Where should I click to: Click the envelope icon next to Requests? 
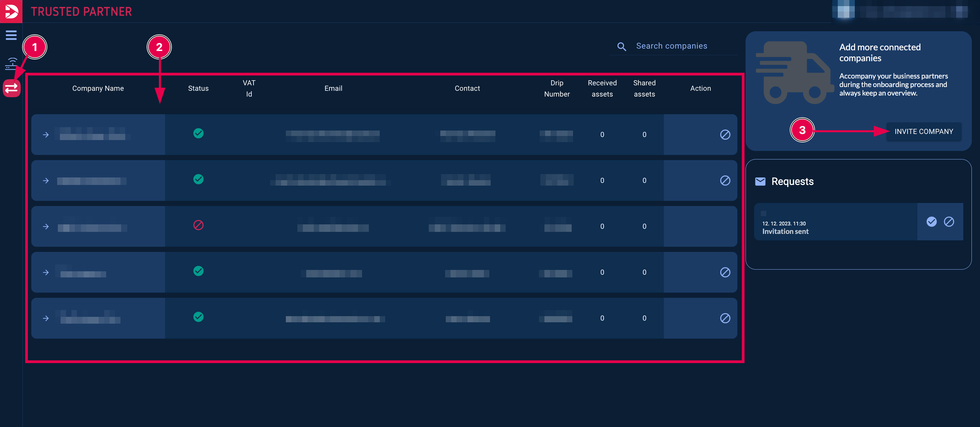[x=760, y=181]
